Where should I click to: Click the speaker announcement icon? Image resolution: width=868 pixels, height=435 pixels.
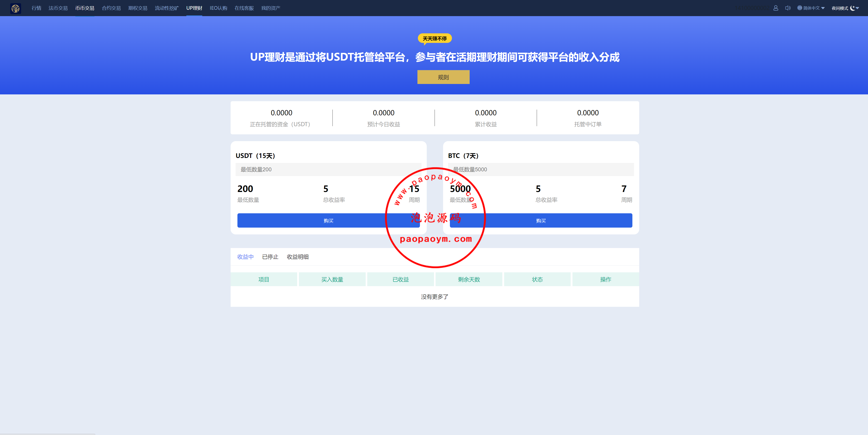788,8
